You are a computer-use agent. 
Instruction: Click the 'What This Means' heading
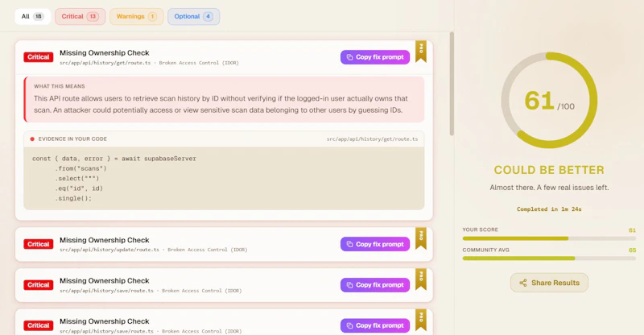tap(59, 86)
